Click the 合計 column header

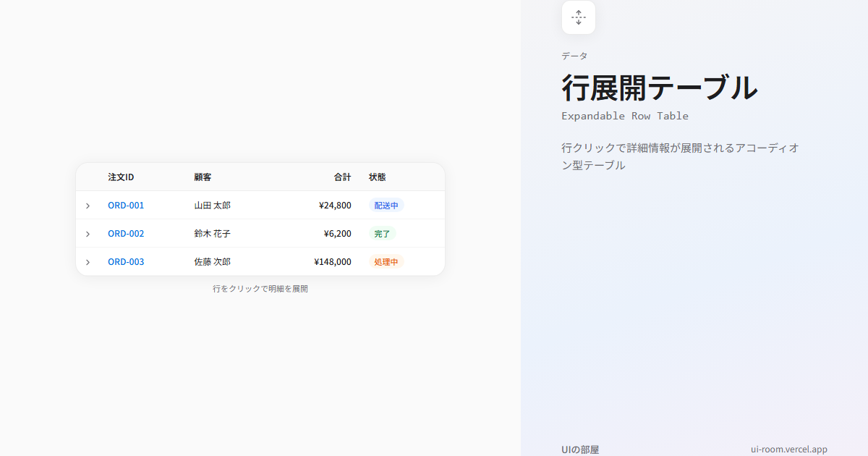pyautogui.click(x=342, y=177)
